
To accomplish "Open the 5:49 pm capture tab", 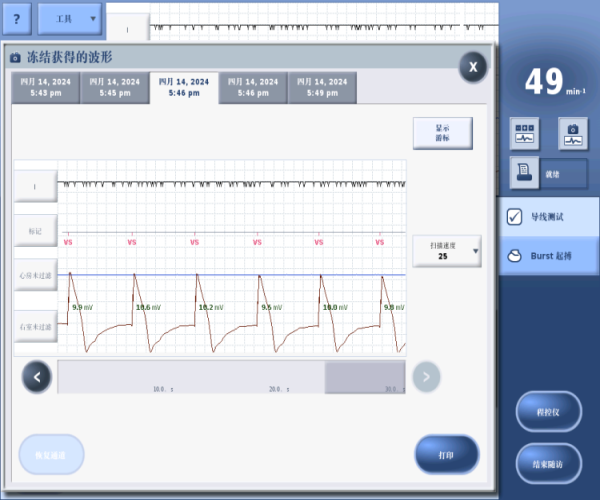I will coord(322,87).
